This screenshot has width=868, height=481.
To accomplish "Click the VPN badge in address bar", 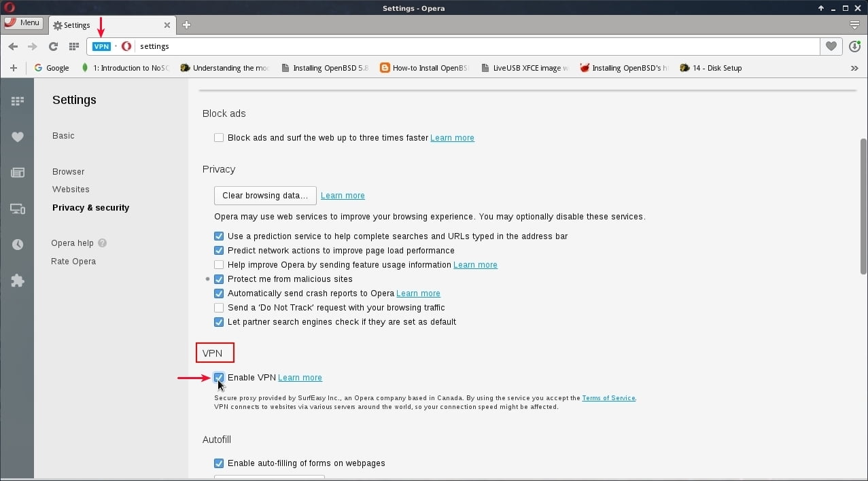I will (101, 46).
